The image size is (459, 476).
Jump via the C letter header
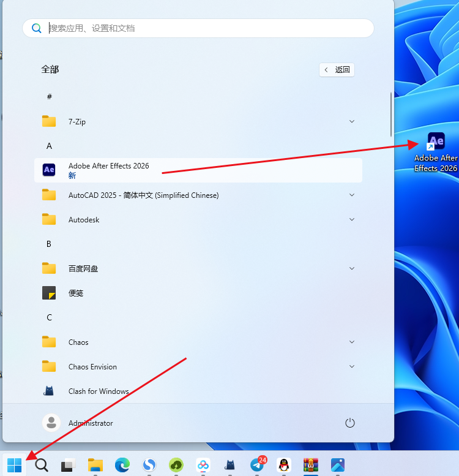pyautogui.click(x=49, y=317)
